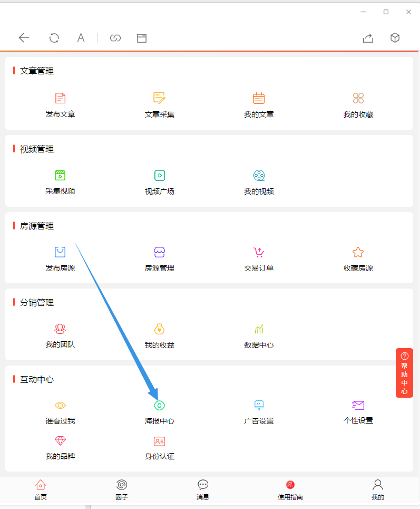Viewport: 420px width, 509px height.
Task: Refresh the page using reload icon
Action: (54, 37)
